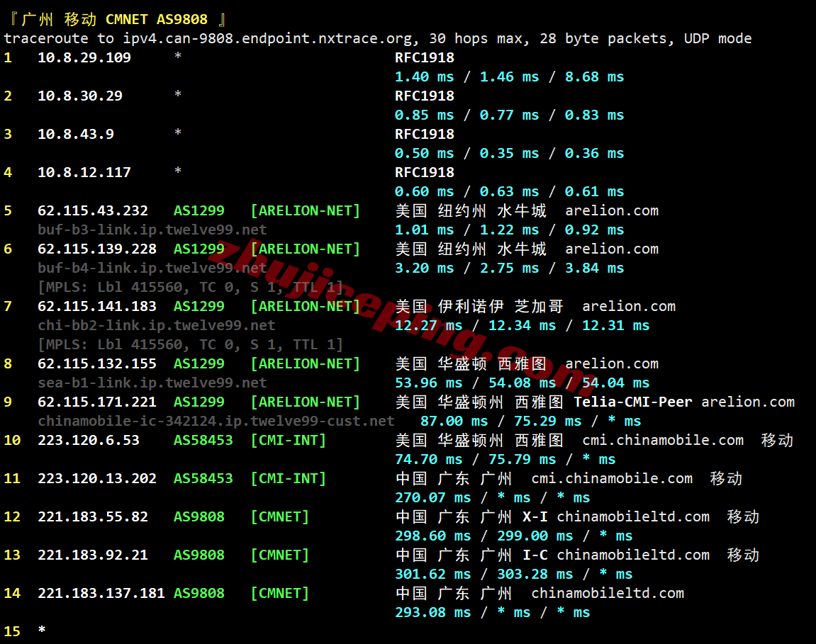Click chinamobileltd.com on hop 14
This screenshot has height=644, width=816.
(x=608, y=593)
